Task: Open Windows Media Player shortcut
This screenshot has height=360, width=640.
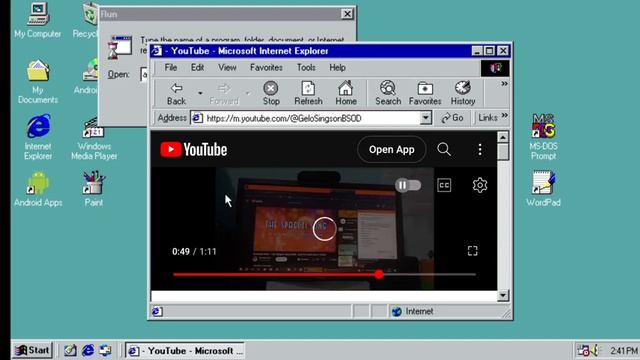Action: (x=94, y=138)
